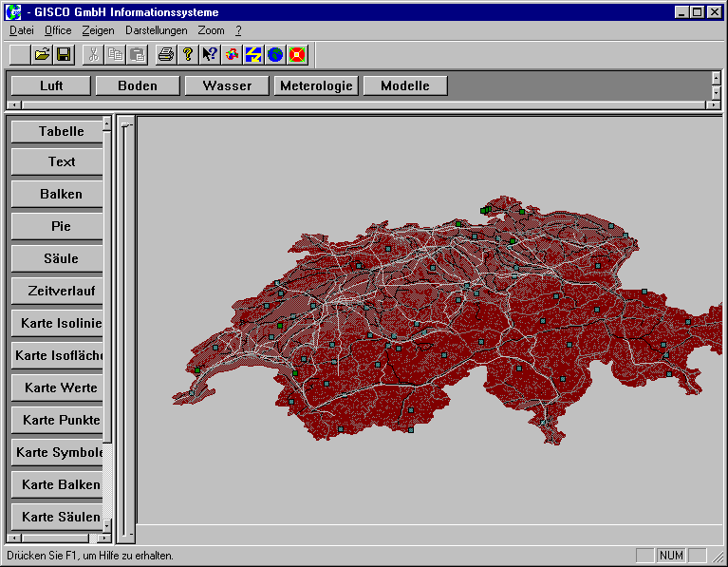Click the multicolored shapes toolbar icon
728x567 pixels.
pos(232,55)
